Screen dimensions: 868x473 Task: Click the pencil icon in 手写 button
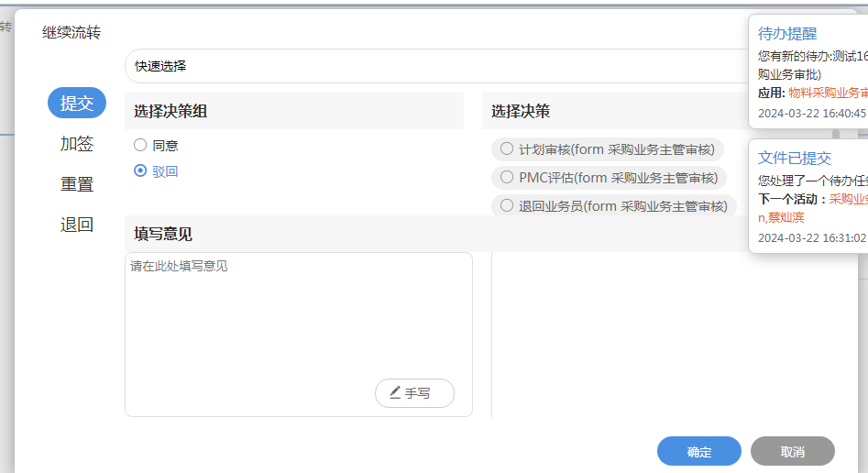[x=395, y=392]
